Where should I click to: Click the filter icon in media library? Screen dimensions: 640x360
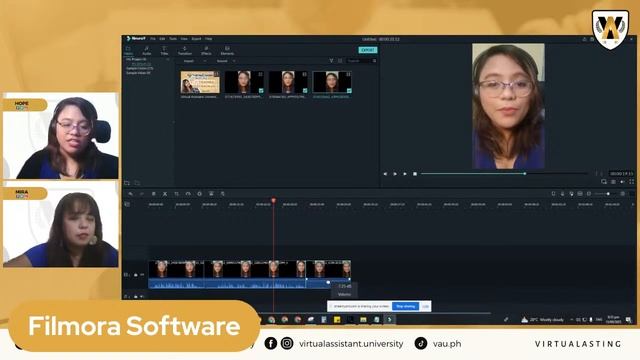click(x=331, y=61)
